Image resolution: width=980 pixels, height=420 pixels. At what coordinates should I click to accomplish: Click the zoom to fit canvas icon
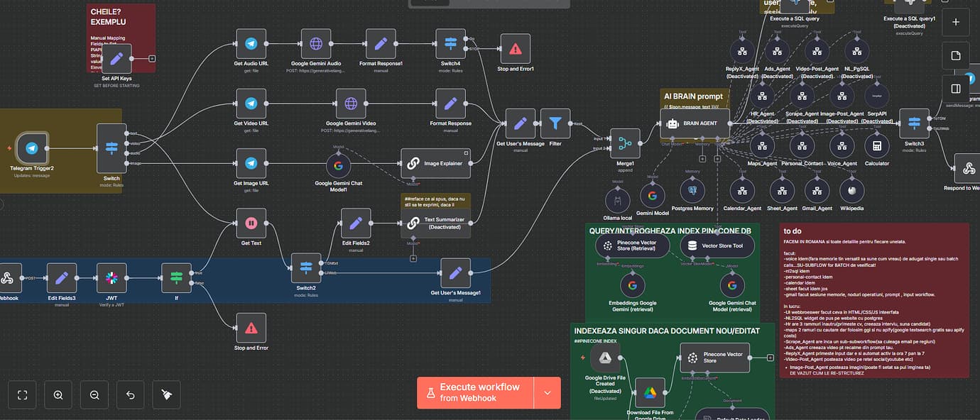click(x=22, y=394)
